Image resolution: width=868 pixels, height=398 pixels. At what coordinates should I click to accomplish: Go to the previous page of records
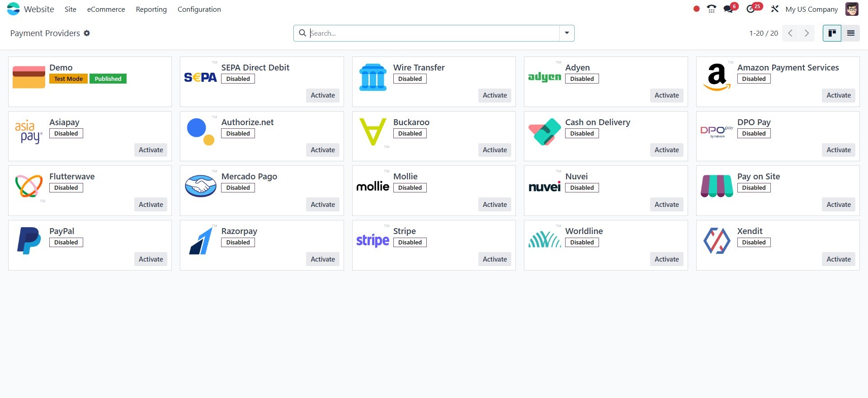point(790,33)
